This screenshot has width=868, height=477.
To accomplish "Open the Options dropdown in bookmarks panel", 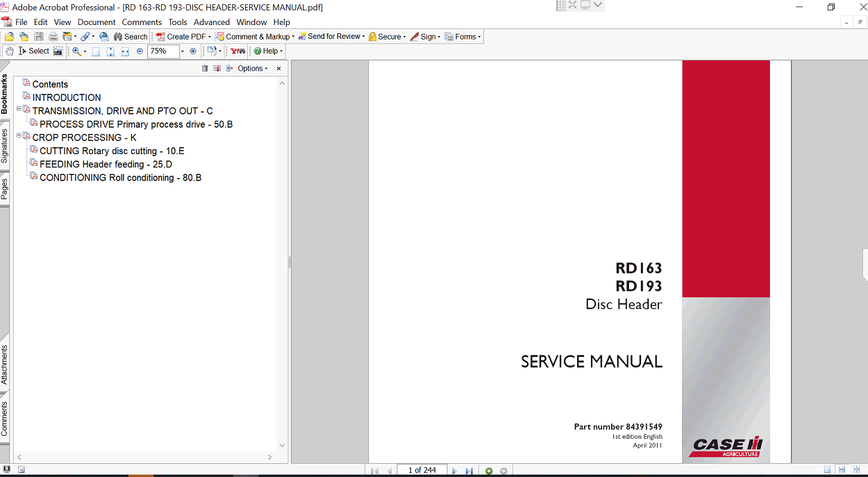I will pos(250,68).
